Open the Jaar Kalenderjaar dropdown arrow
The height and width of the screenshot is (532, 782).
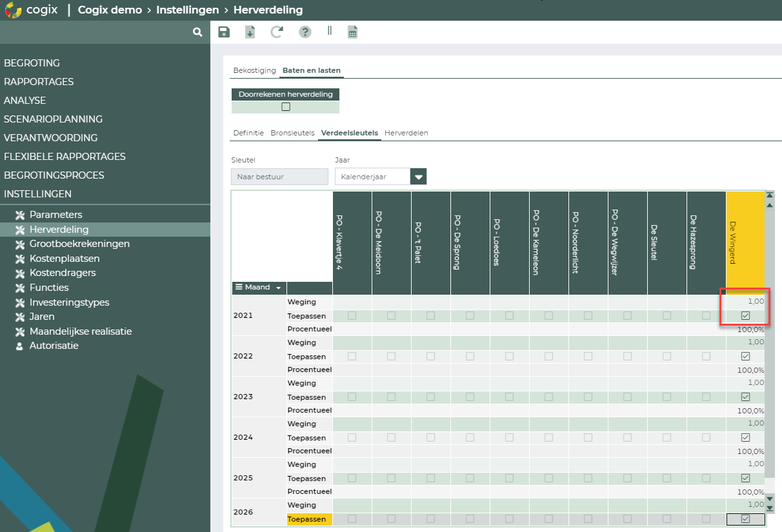pos(419,177)
